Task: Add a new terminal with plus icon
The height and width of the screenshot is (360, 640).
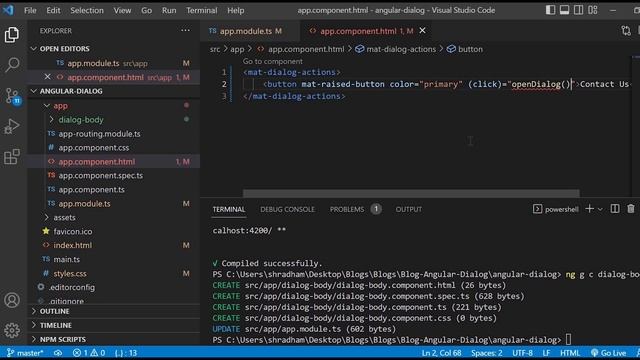Action: click(x=589, y=209)
